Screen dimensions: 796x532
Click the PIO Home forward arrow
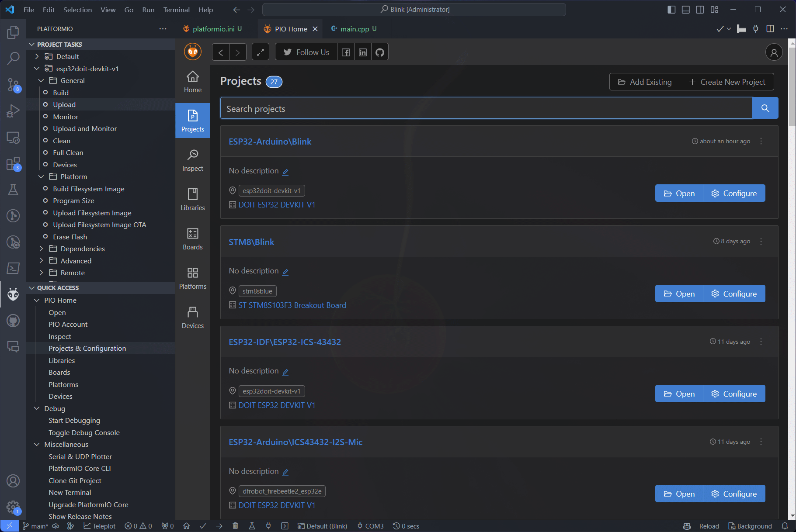pyautogui.click(x=237, y=52)
